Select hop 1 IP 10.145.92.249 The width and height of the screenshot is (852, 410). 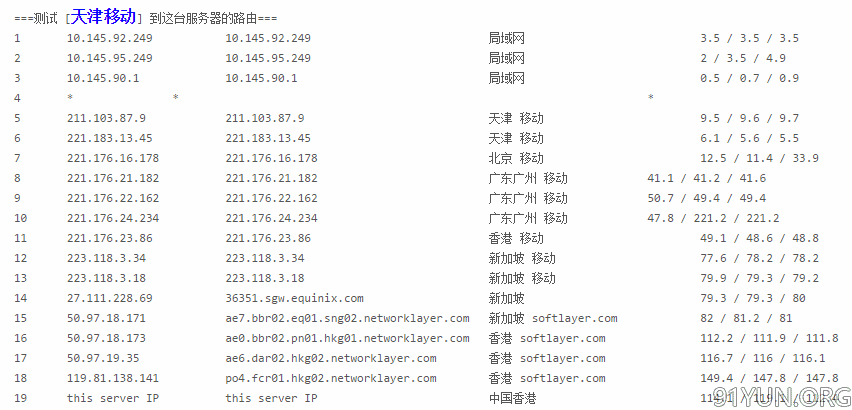[110, 39]
